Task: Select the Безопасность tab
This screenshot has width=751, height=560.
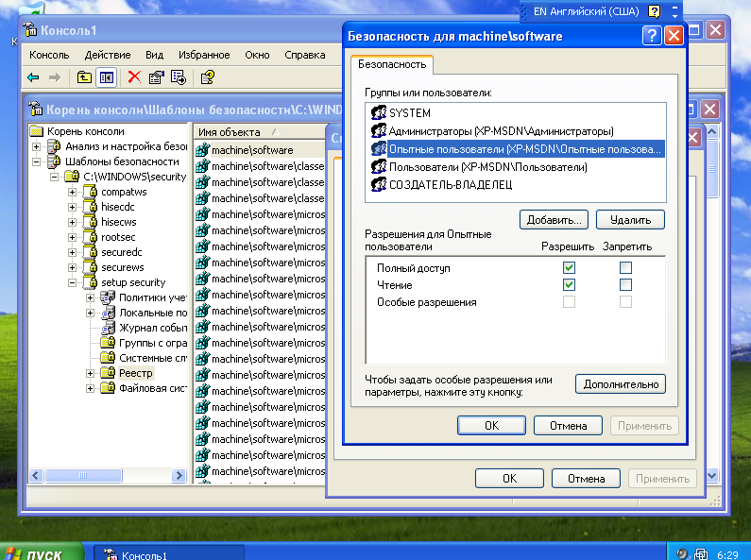Action: click(x=392, y=64)
